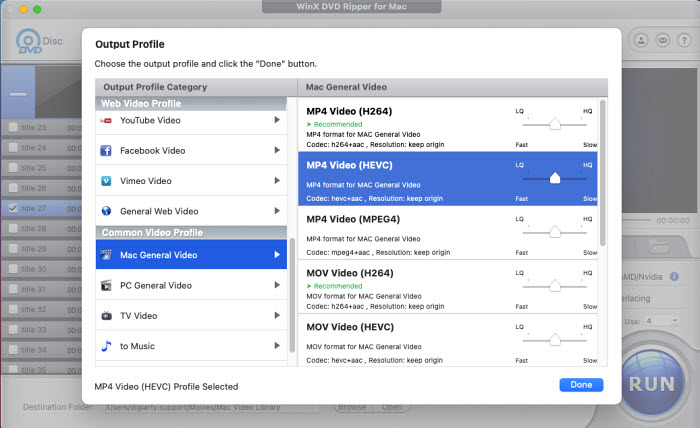This screenshot has height=428, width=700.
Task: Click the TV Video television icon
Action: 106,316
